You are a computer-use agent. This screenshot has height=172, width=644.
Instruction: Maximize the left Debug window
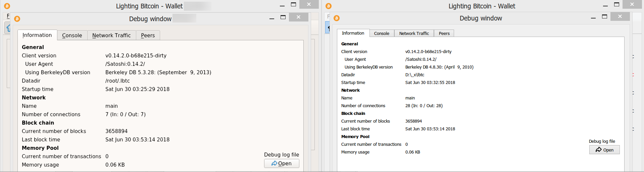(283, 17)
